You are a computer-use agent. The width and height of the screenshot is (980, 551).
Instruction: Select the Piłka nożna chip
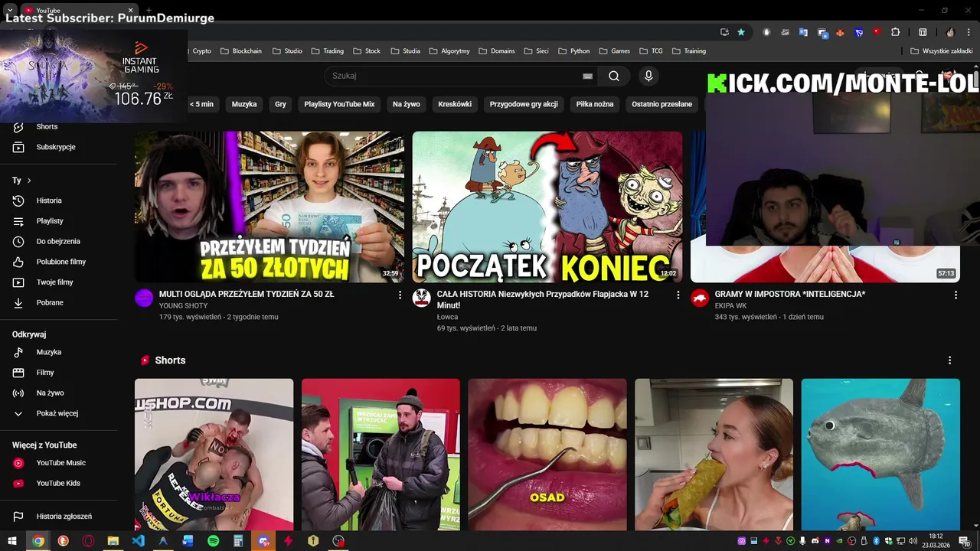pos(595,104)
